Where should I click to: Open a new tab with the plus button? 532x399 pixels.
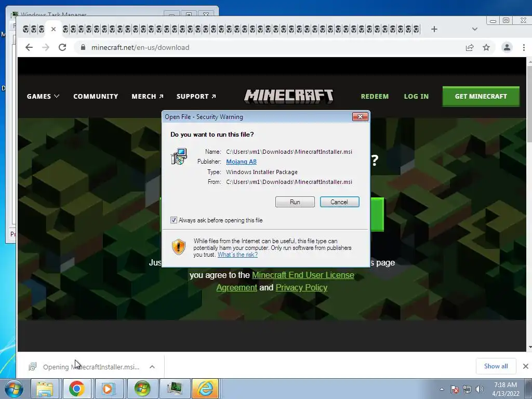(434, 29)
